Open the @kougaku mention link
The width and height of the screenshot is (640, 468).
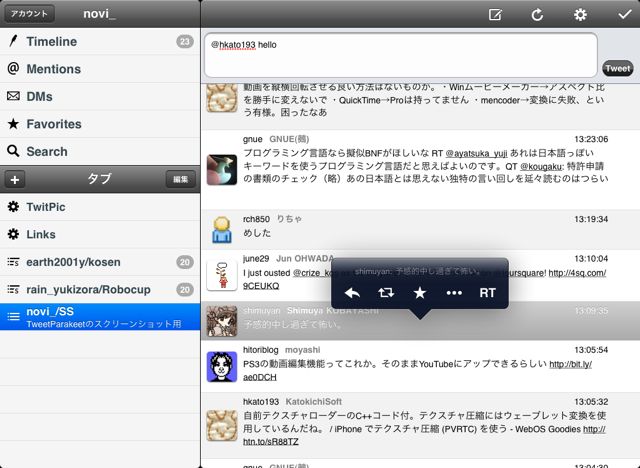tap(541, 166)
